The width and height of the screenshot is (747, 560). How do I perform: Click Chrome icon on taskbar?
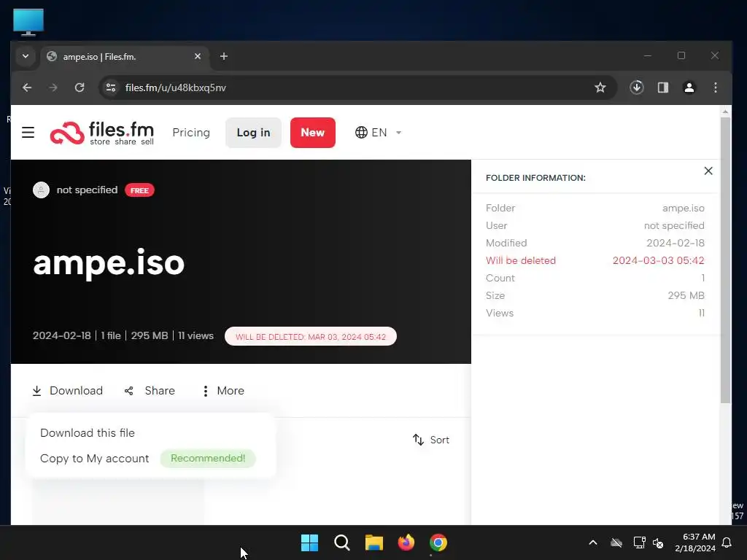coord(438,542)
